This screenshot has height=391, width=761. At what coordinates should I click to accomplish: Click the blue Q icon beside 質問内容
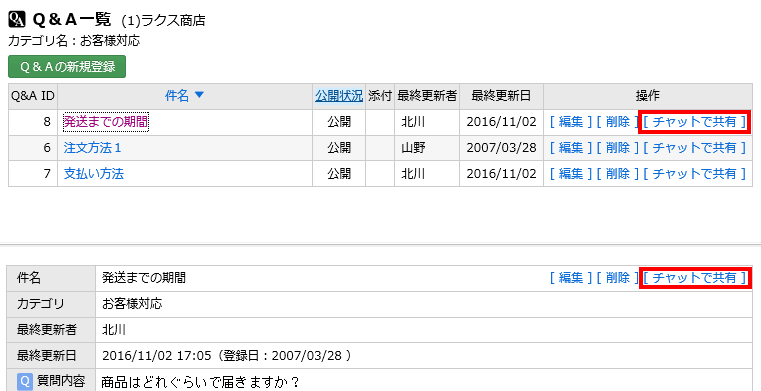click(25, 381)
